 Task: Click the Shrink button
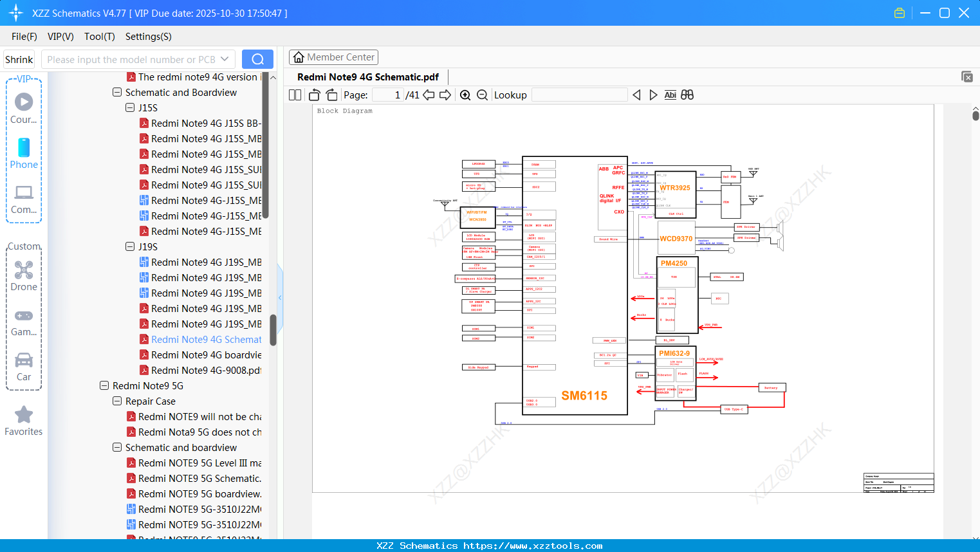pyautogui.click(x=19, y=59)
